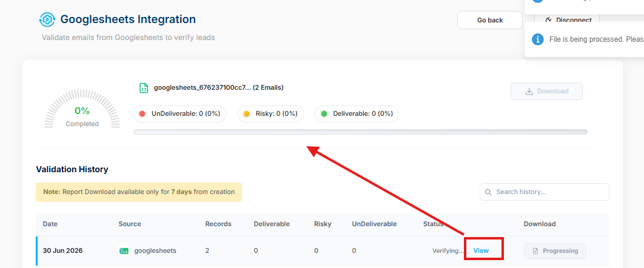Click the 30 Jun 2026 date cell
Viewport: 644px width, 268px height.
click(x=62, y=250)
